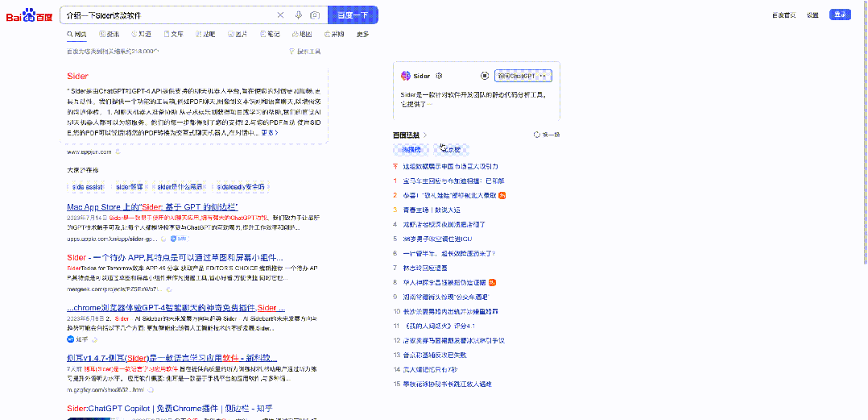Open the 设置 settings link at top right
The width and height of the screenshot is (868, 420).
coord(812,15)
